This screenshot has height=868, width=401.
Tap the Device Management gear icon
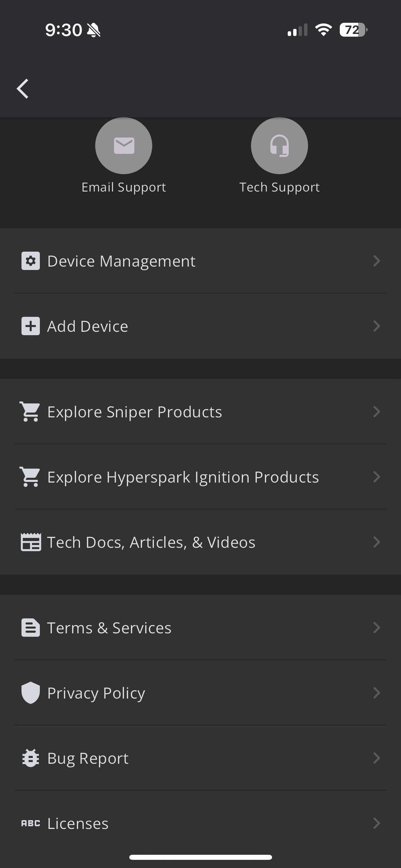(x=31, y=261)
